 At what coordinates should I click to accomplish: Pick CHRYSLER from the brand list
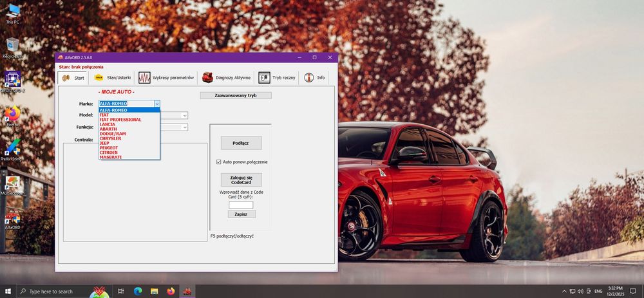click(x=129, y=138)
